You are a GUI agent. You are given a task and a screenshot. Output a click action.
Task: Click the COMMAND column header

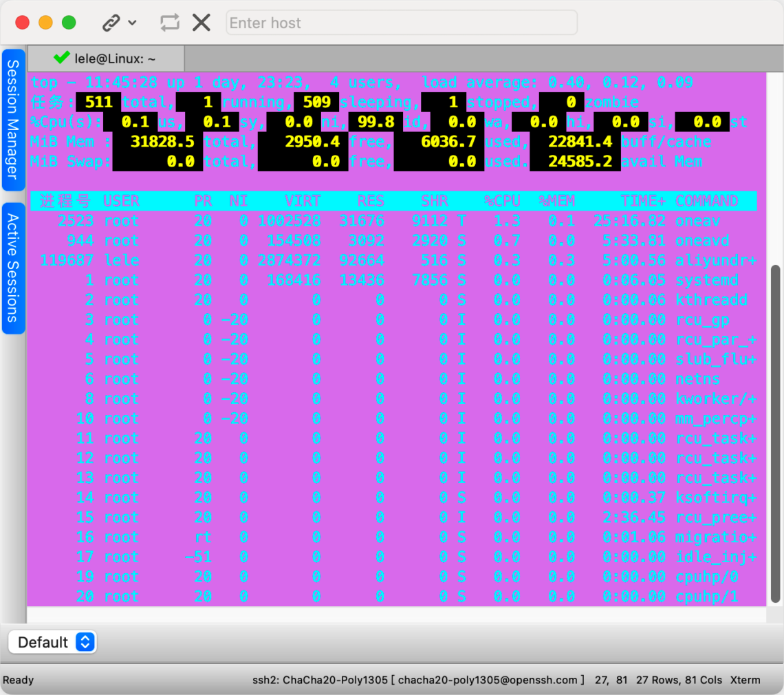[x=706, y=201]
